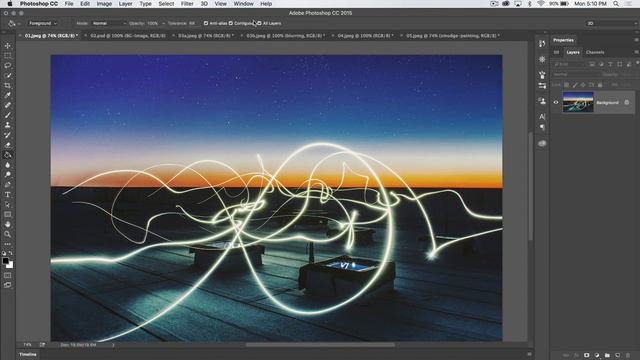Open the layer Kind filter dropdown
Image resolution: width=640 pixels, height=360 pixels.
tap(569, 64)
